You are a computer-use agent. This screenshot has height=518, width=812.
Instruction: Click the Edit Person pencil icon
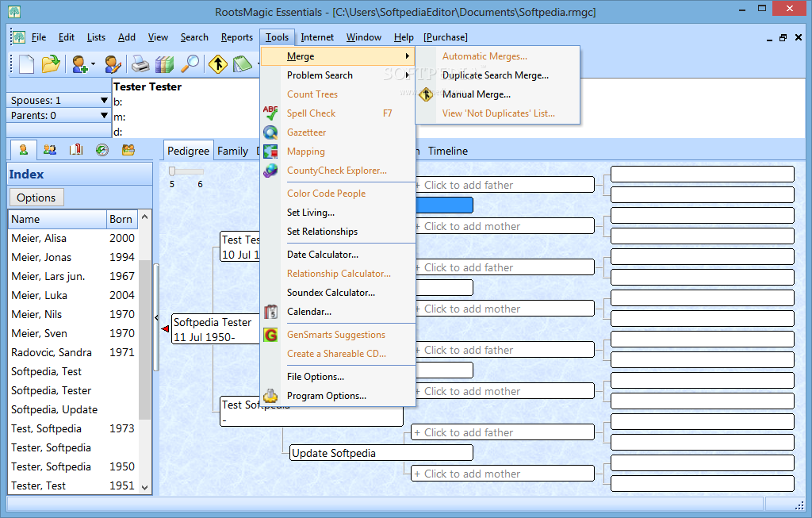coord(113,64)
